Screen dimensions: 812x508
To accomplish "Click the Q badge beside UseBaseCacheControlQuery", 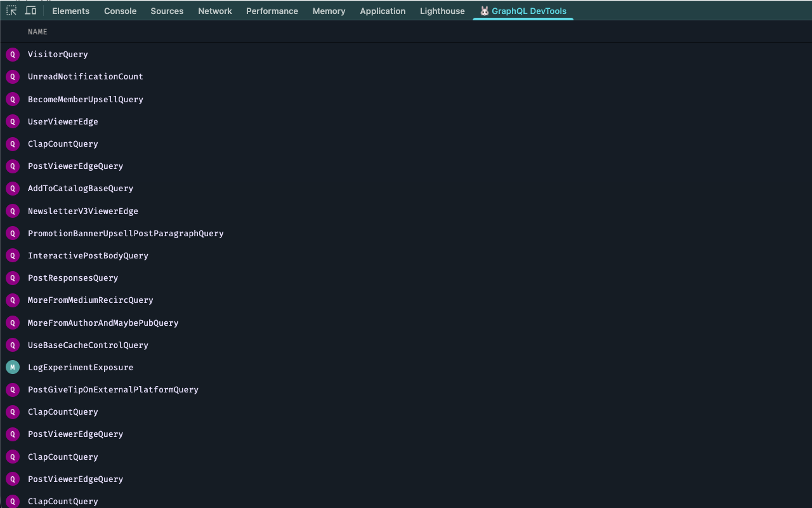I will (13, 345).
